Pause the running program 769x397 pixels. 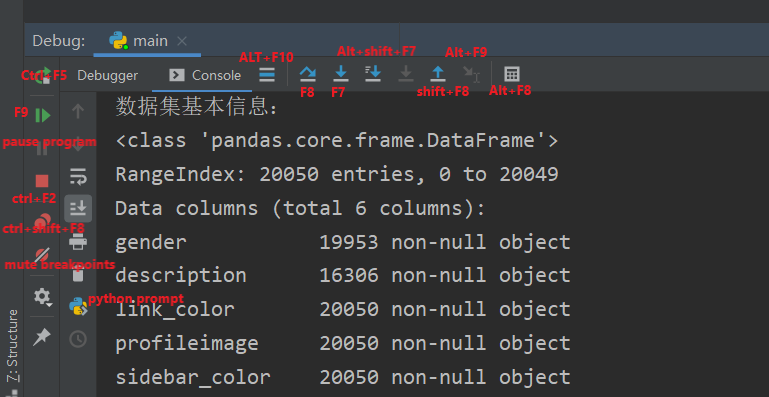tap(42, 149)
